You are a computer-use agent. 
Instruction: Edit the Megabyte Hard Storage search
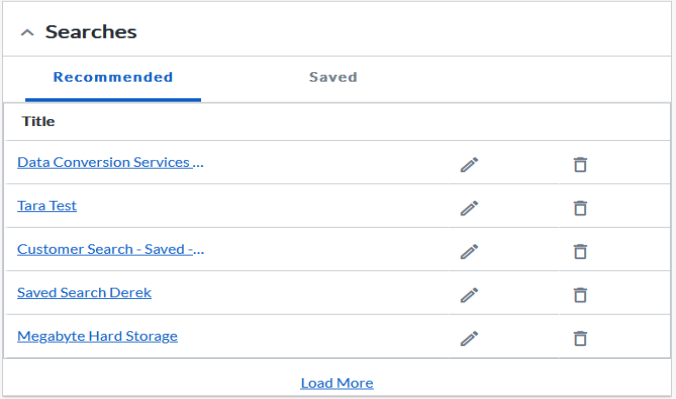pyautogui.click(x=469, y=339)
